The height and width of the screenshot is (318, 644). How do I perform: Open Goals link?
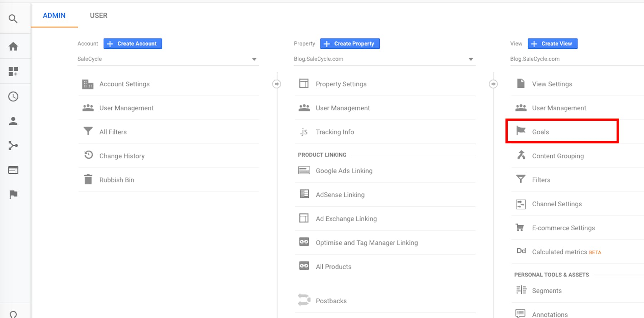[540, 132]
